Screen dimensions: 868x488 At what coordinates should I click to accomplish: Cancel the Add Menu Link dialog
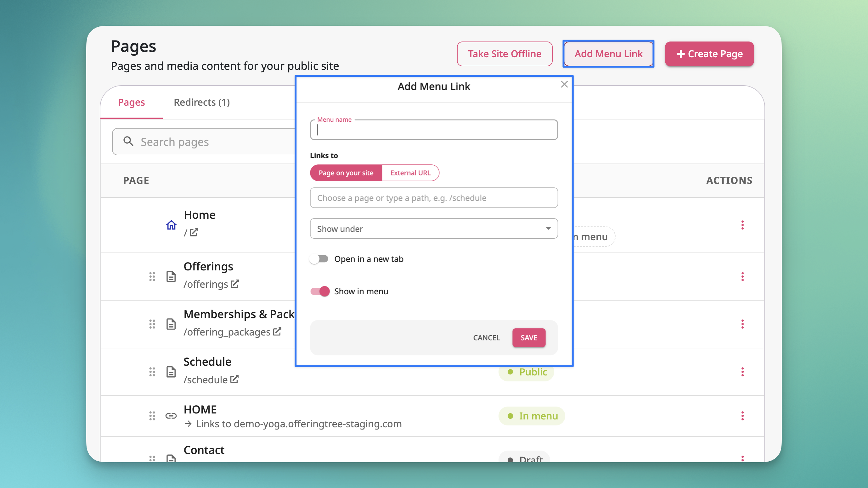486,338
